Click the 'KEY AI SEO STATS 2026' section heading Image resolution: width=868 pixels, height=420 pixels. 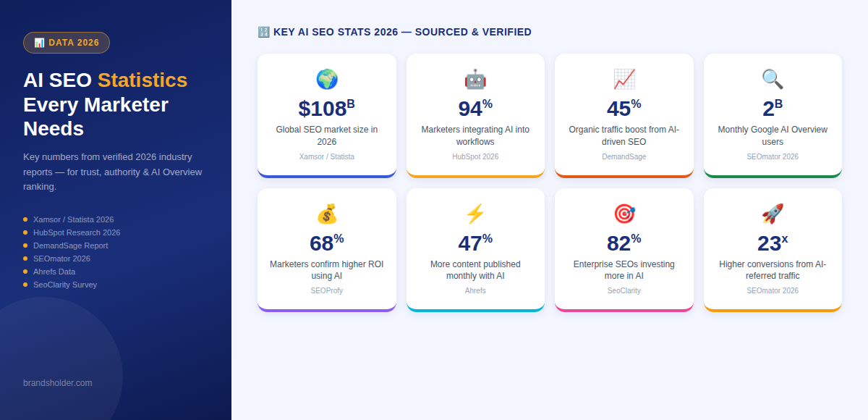(402, 32)
